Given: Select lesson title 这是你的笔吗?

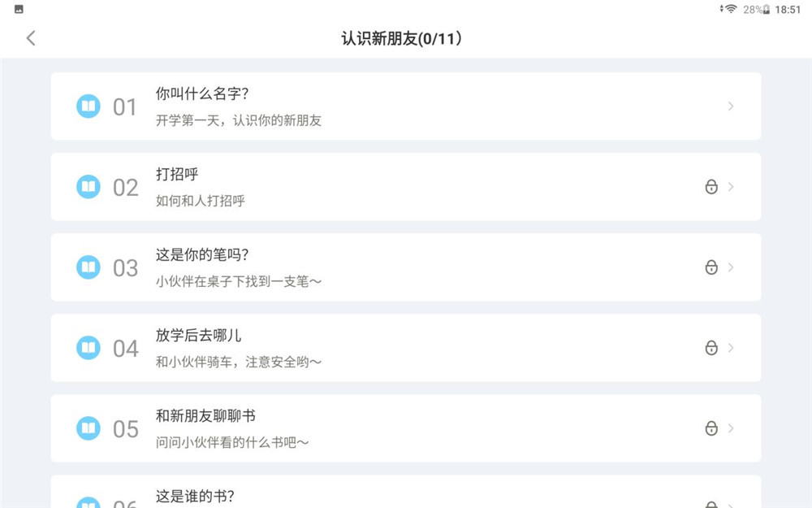Looking at the screenshot, I should (202, 255).
